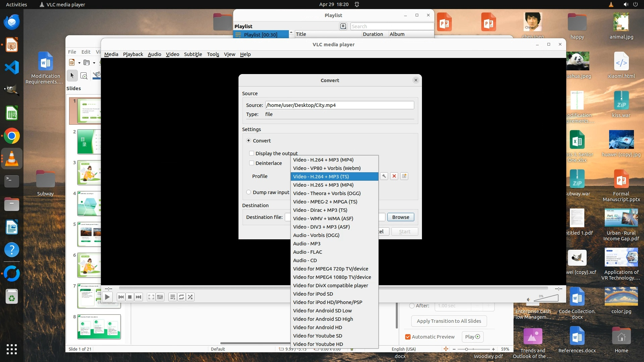Image resolution: width=644 pixels, height=362 pixels.
Task: Toggle the fullscreen video icon
Action: tap(151, 297)
